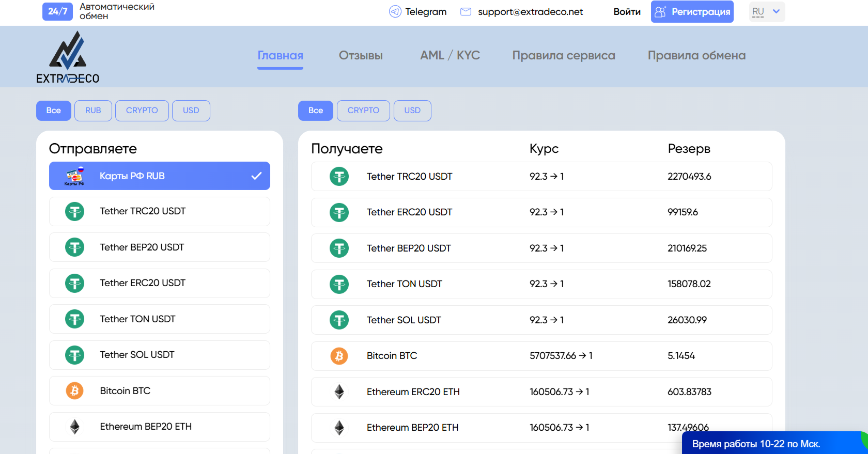This screenshot has height=454, width=868.
Task: Choose Tether TRC20 USDT to receive
Action: (541, 177)
